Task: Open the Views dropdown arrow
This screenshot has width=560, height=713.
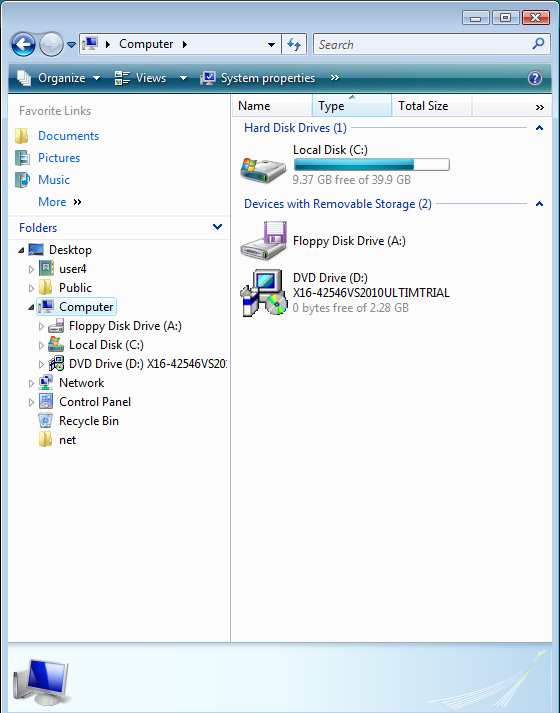Action: click(183, 78)
